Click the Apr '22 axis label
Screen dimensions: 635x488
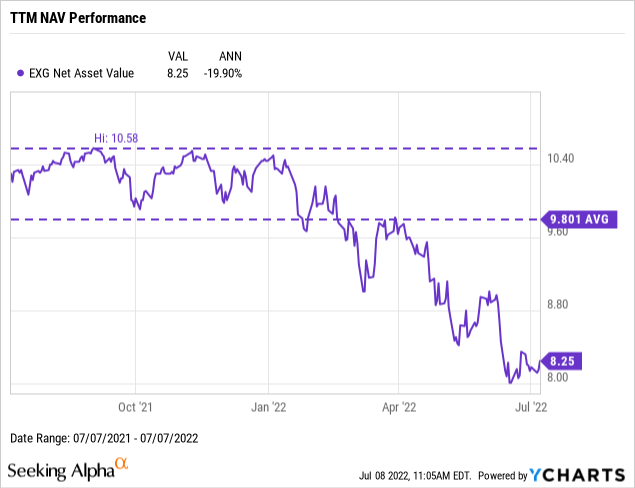click(x=398, y=407)
